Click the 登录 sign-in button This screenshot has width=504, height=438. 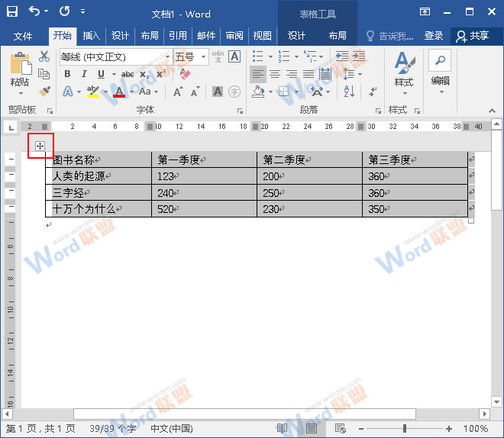click(x=434, y=36)
